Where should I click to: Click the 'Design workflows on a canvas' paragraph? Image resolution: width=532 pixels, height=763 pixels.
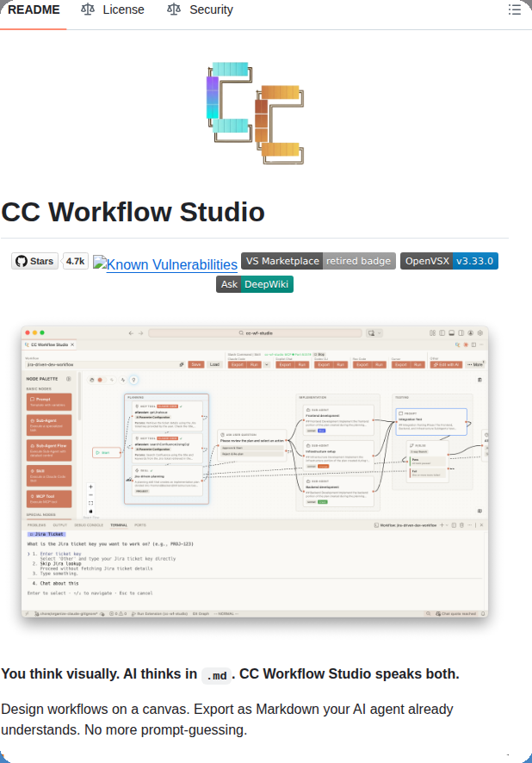pyautogui.click(x=227, y=719)
